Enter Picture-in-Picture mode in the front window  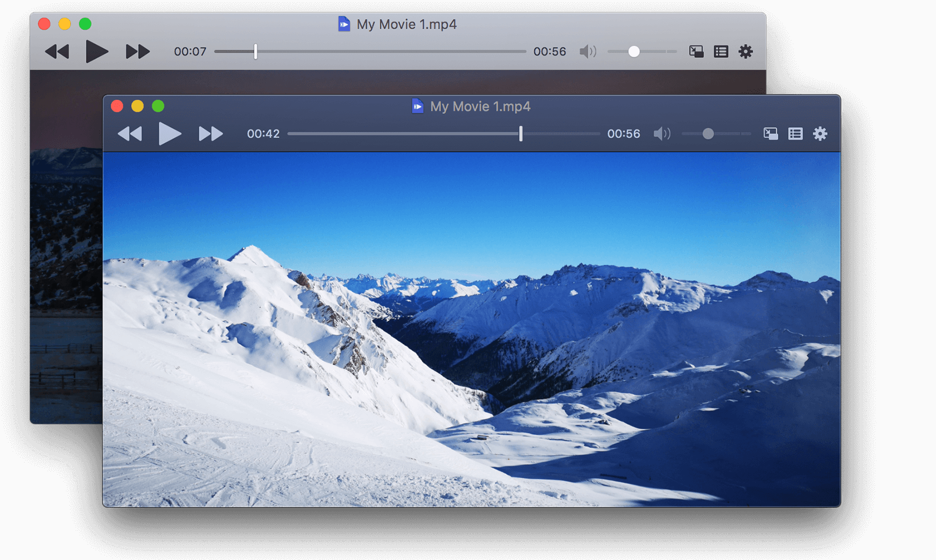[x=770, y=133]
